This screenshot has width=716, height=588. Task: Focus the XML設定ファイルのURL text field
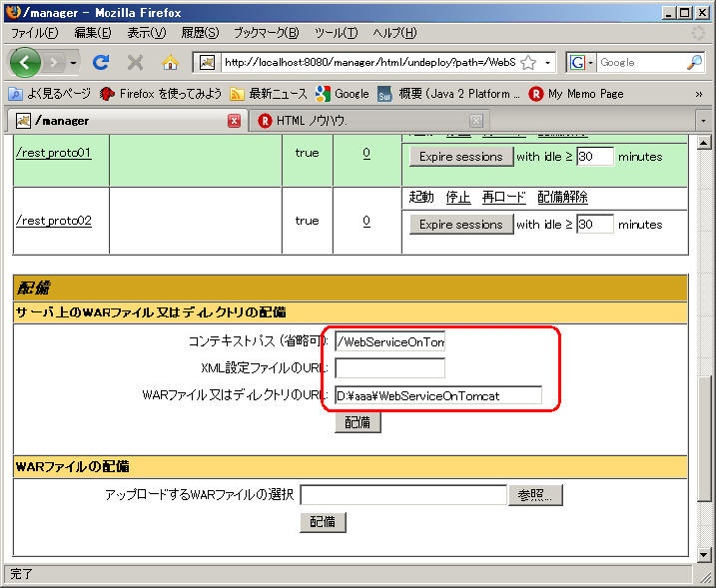[389, 368]
